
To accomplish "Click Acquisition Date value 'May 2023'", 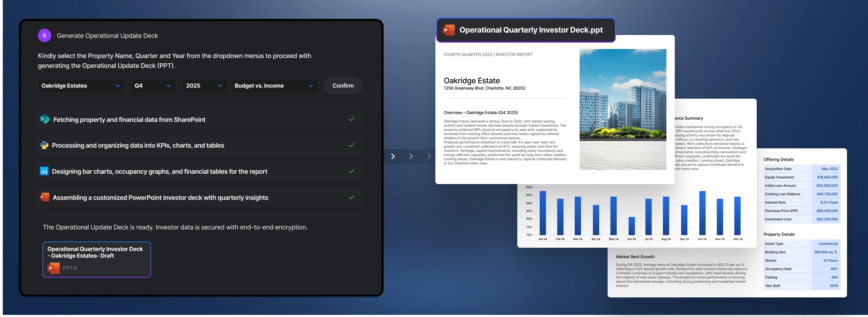I will [829, 169].
